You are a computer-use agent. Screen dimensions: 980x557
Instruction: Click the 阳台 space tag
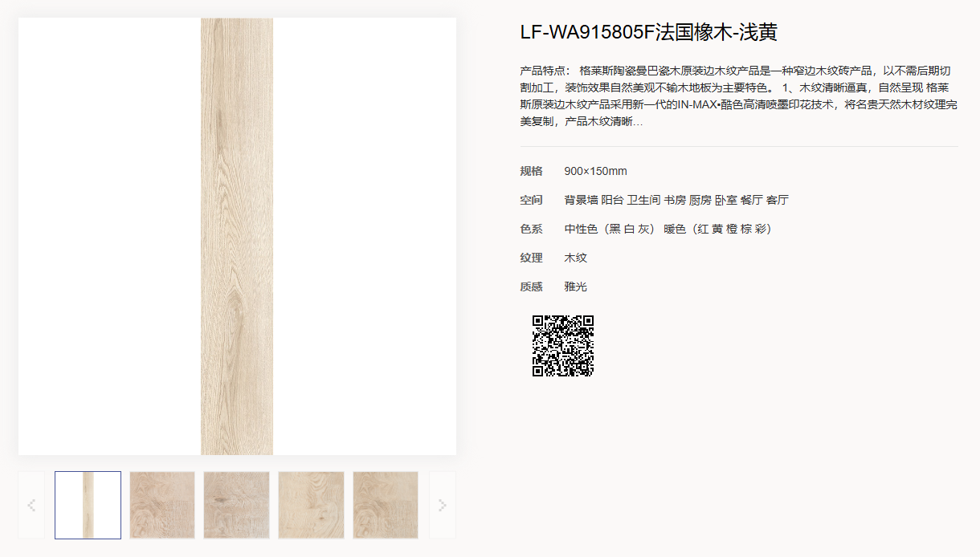tap(613, 200)
